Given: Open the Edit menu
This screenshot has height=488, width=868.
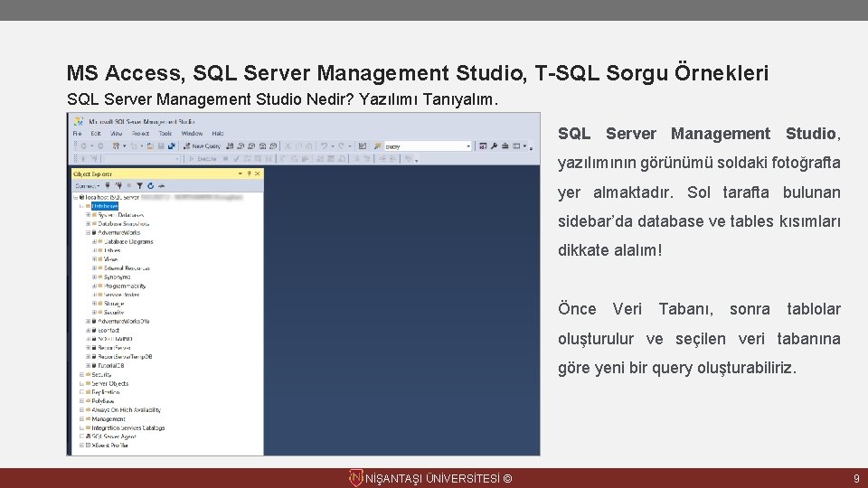Looking at the screenshot, I should coord(96,134).
